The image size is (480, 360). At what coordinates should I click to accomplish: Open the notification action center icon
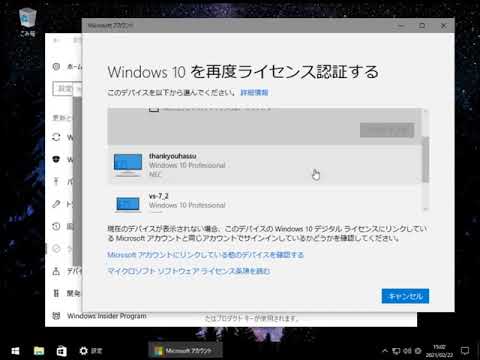tap(465, 351)
